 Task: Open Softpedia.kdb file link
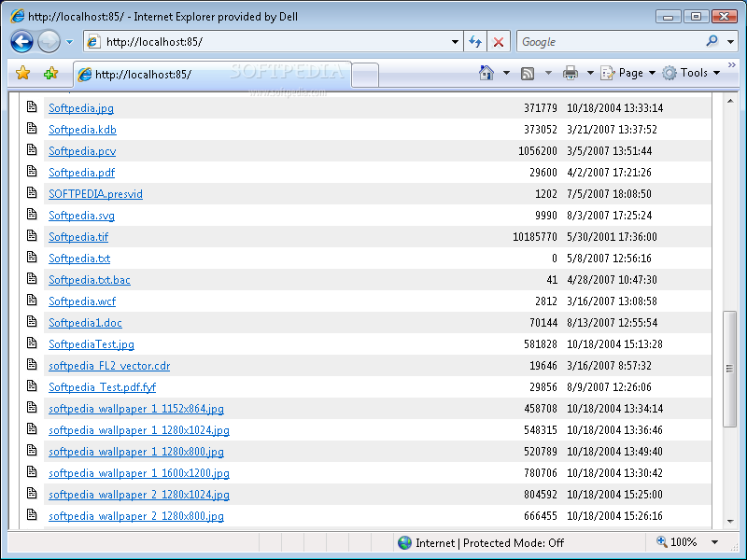click(x=82, y=130)
